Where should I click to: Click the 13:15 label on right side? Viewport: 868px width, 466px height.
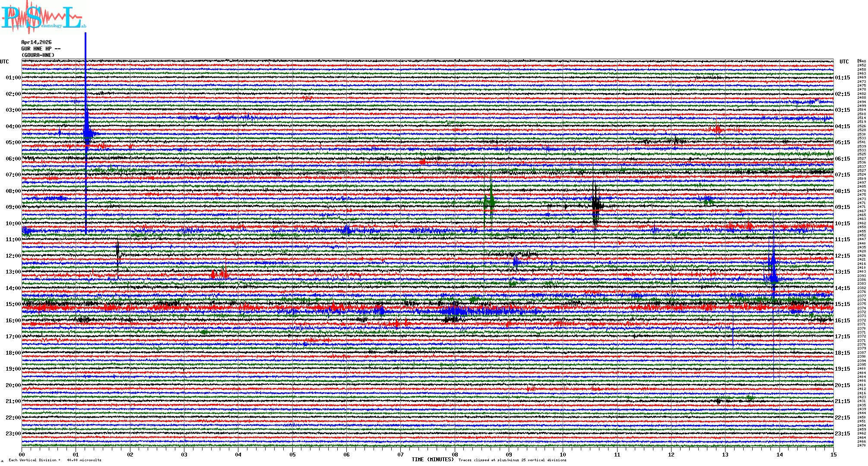[x=842, y=272]
